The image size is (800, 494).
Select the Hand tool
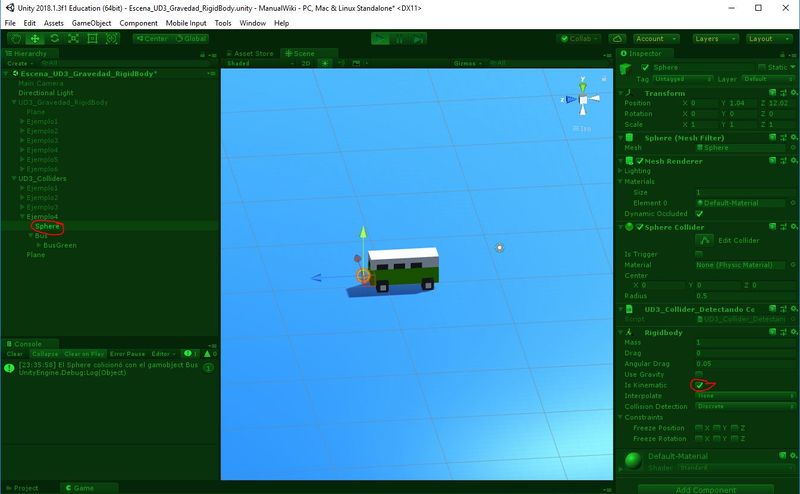tap(16, 39)
